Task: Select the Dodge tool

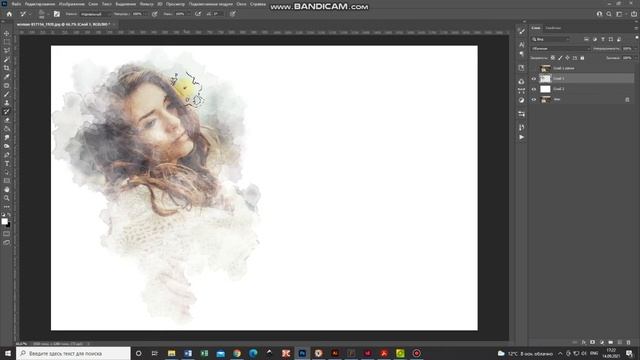Action: point(7,146)
